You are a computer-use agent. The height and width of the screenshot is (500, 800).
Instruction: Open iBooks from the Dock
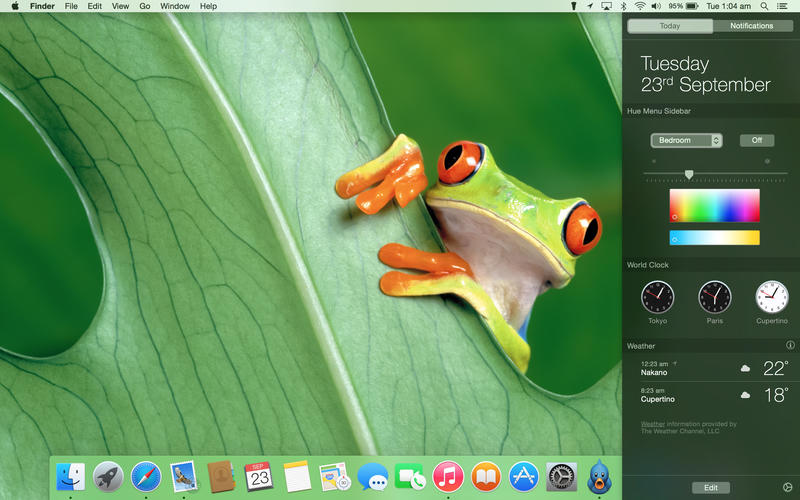486,476
